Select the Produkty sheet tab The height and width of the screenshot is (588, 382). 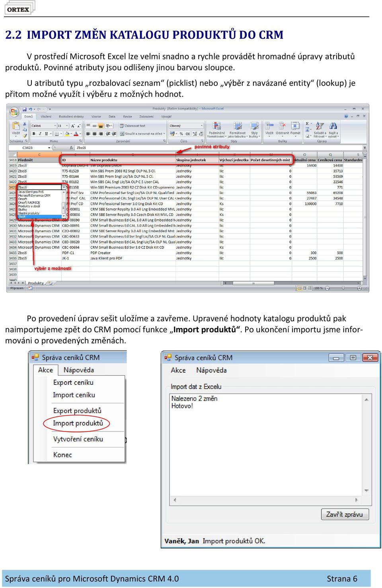tap(36, 283)
